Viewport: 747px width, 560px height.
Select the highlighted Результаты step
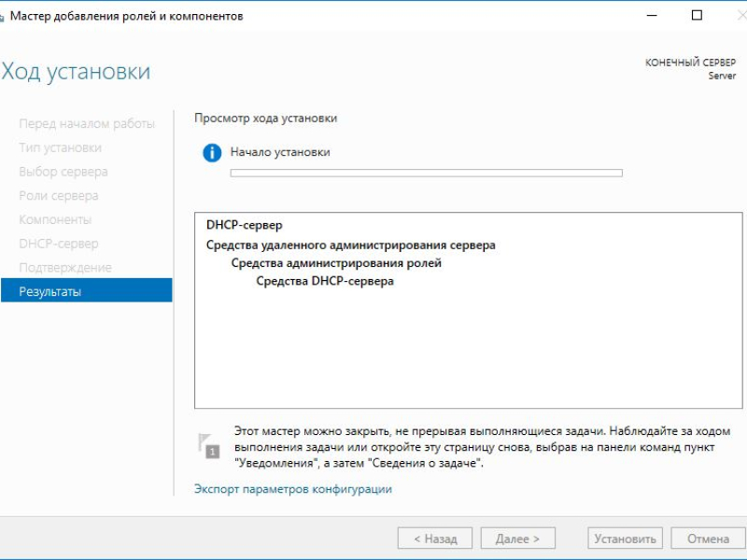(x=86, y=290)
